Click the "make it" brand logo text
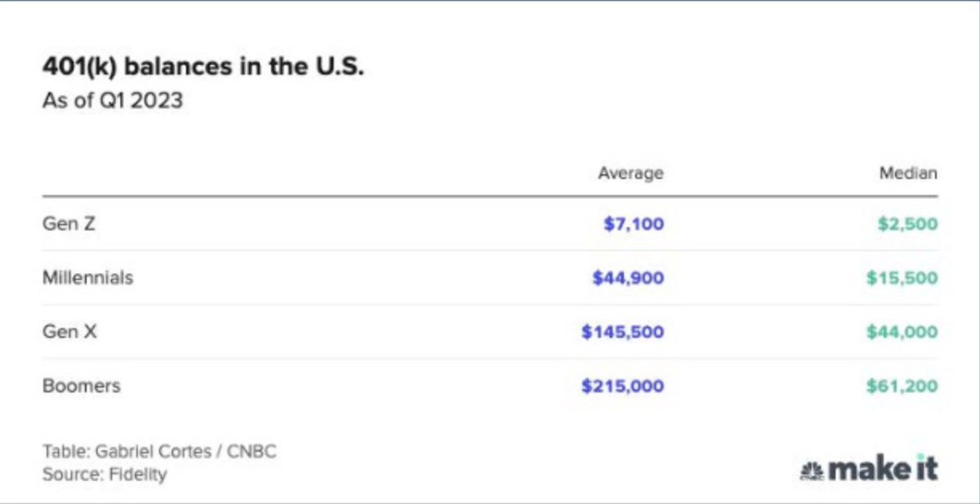The height and width of the screenshot is (504, 980). (882, 469)
